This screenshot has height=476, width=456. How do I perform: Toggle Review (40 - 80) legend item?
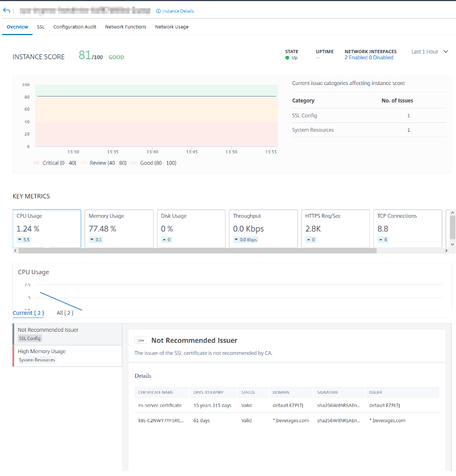pos(104,163)
